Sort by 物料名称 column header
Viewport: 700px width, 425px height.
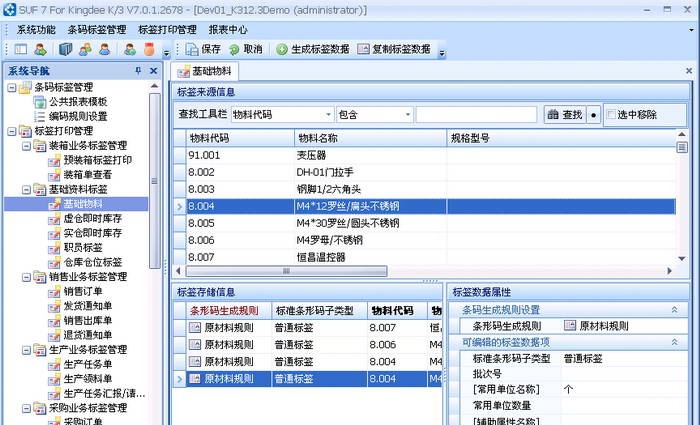371,138
